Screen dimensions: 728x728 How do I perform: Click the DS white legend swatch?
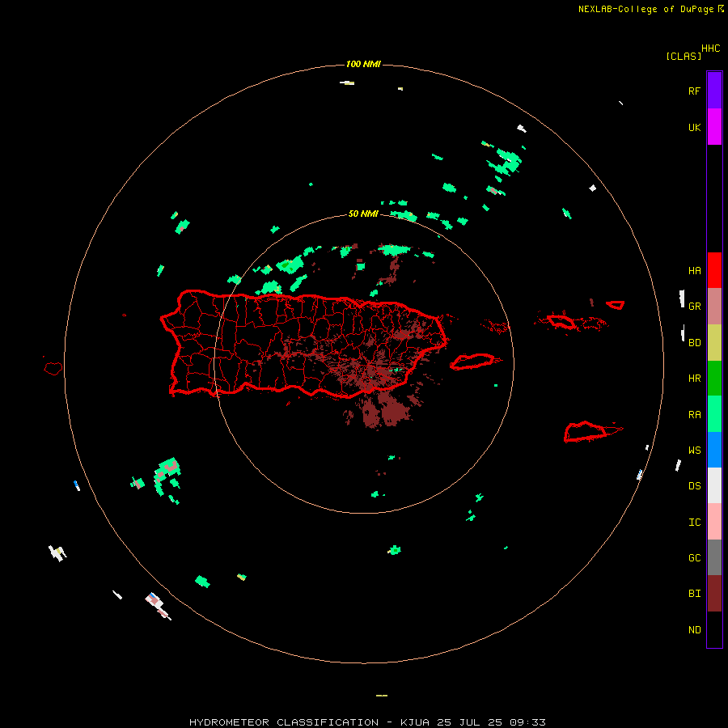(714, 485)
